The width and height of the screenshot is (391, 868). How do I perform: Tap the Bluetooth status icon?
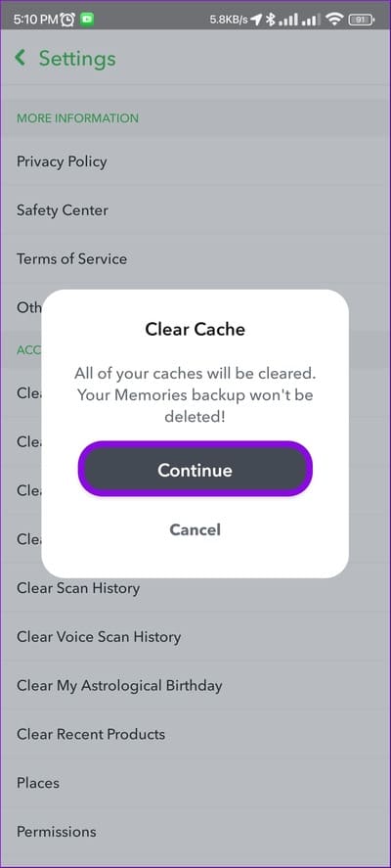coord(270,20)
